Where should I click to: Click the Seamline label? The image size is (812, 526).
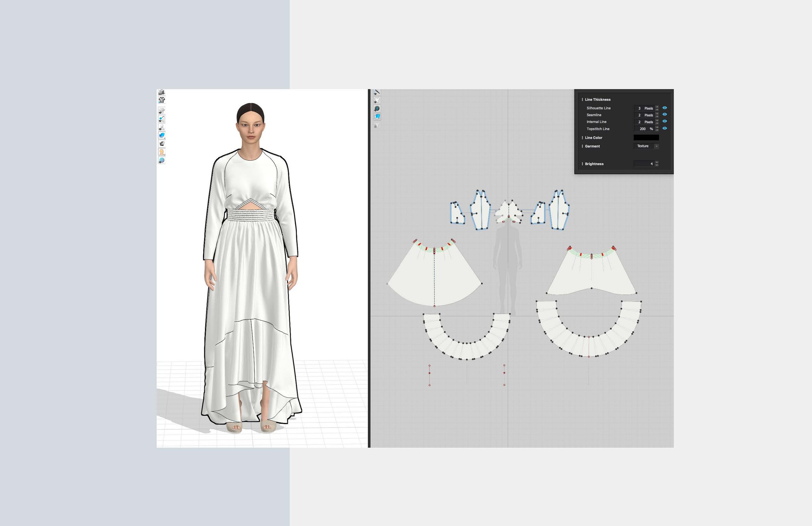point(594,115)
